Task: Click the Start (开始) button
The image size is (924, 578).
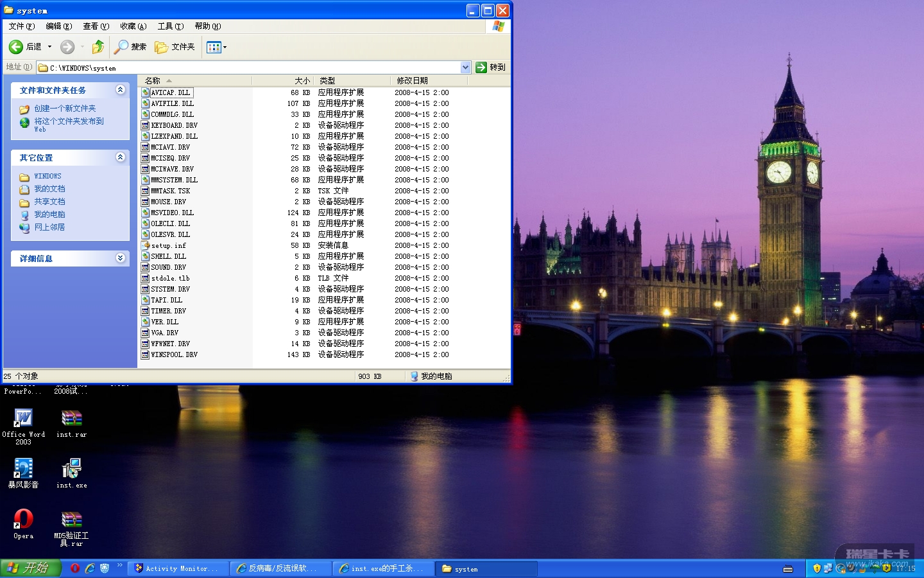Action: 30,568
